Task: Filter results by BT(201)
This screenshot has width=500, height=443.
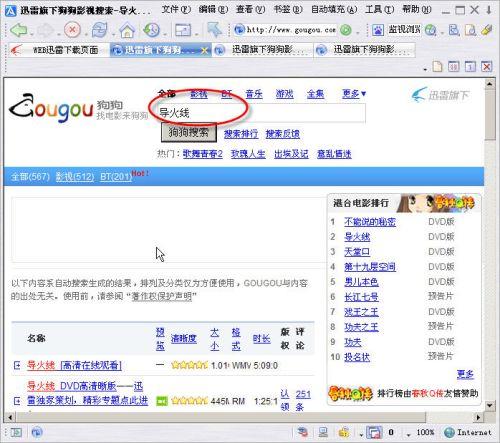Action: (x=116, y=177)
